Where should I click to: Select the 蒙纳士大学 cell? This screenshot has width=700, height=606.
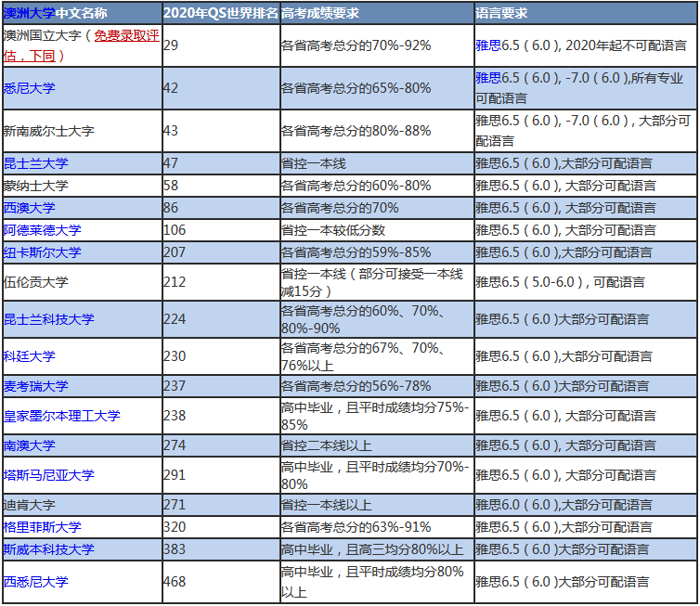(83, 186)
